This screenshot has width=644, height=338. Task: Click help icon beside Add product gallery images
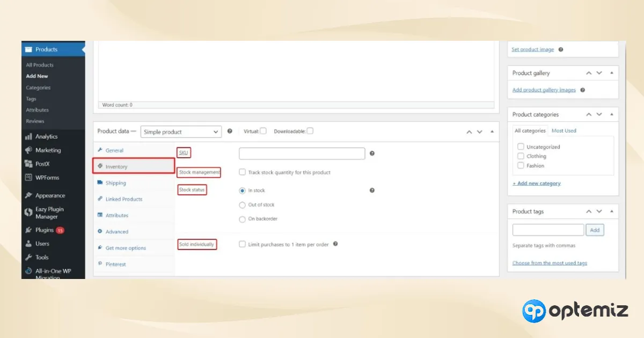[x=582, y=90]
